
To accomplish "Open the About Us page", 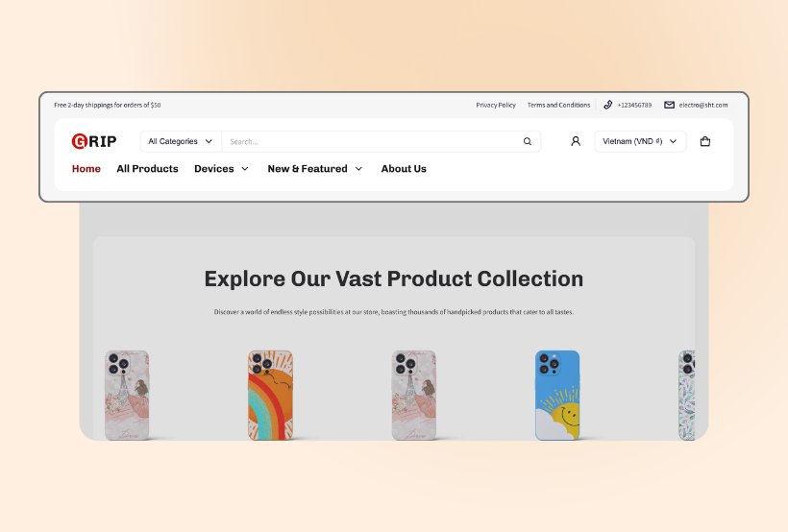I will pos(404,169).
